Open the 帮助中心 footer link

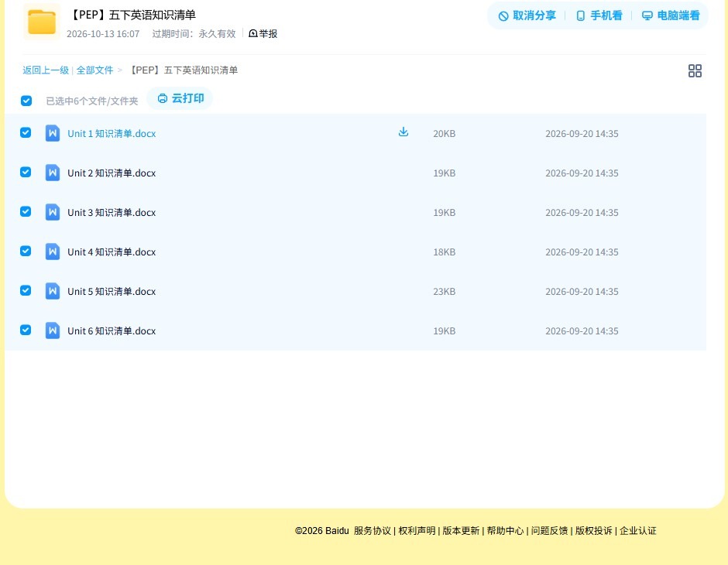click(x=505, y=531)
